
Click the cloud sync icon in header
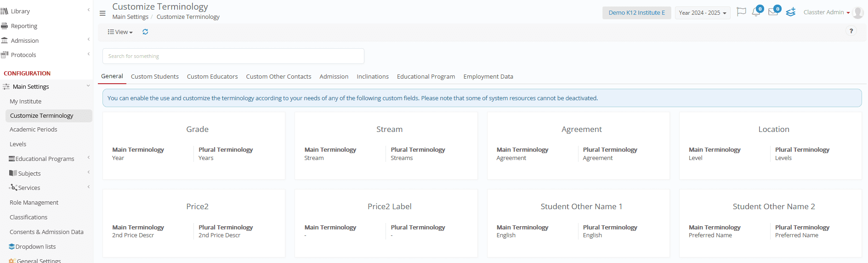(790, 12)
